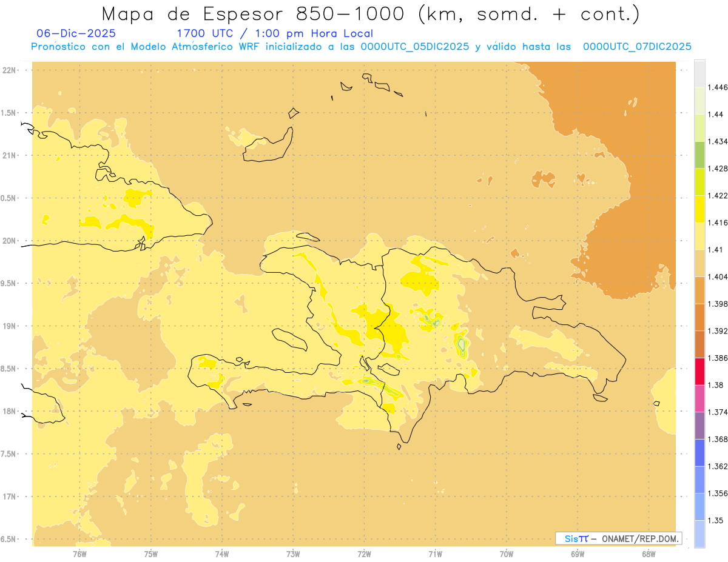Click the latitude label 18N
This screenshot has height=562, width=728.
[8, 411]
